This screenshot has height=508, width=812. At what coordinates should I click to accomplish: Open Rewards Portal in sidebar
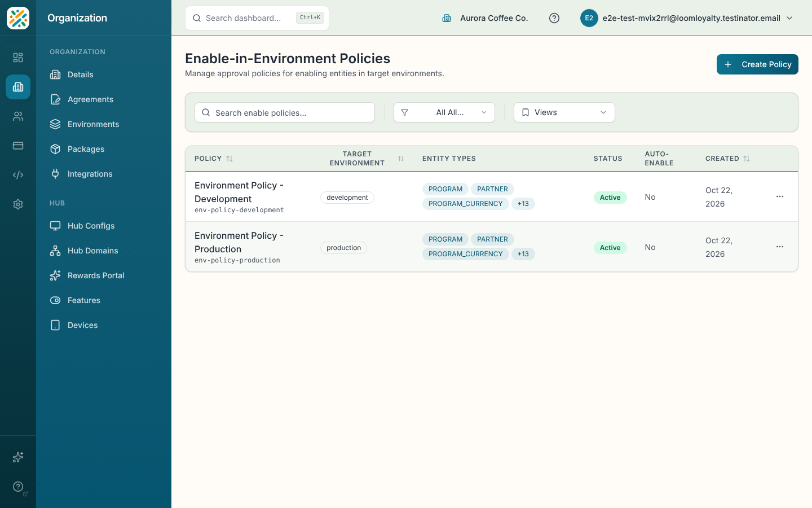coord(104,275)
